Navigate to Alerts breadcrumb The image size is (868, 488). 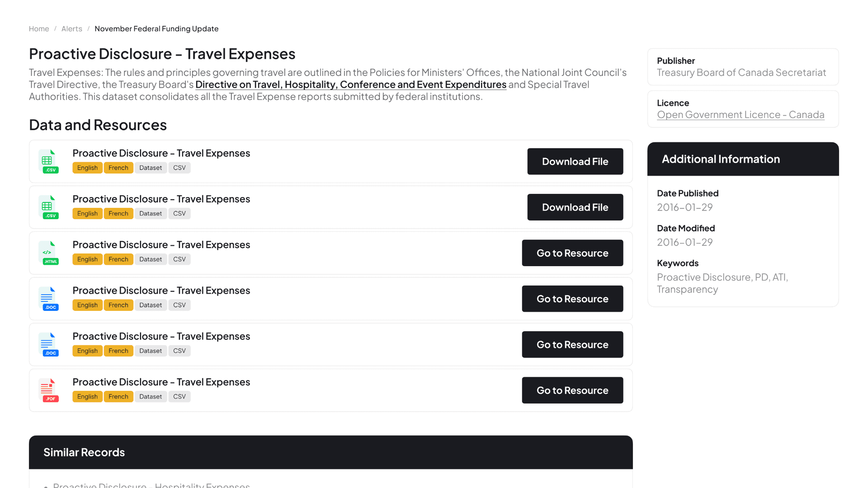click(x=72, y=29)
